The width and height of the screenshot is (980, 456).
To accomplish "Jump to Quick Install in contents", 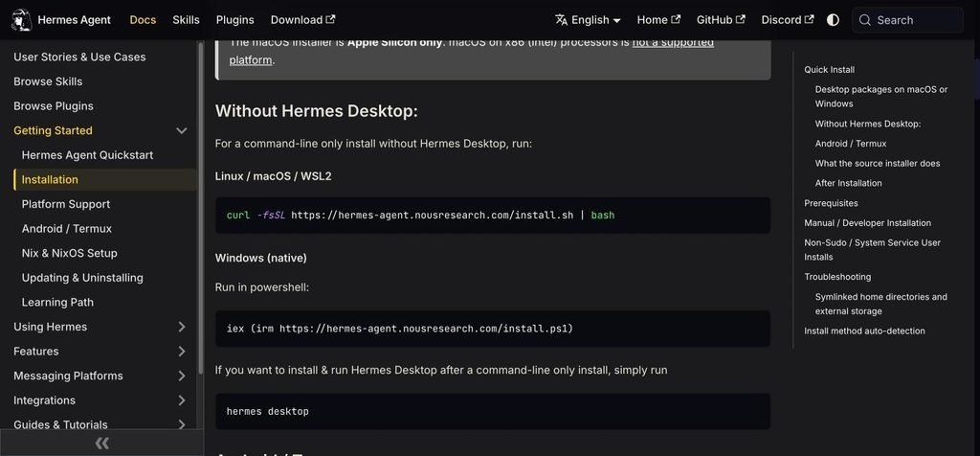I will (x=830, y=70).
